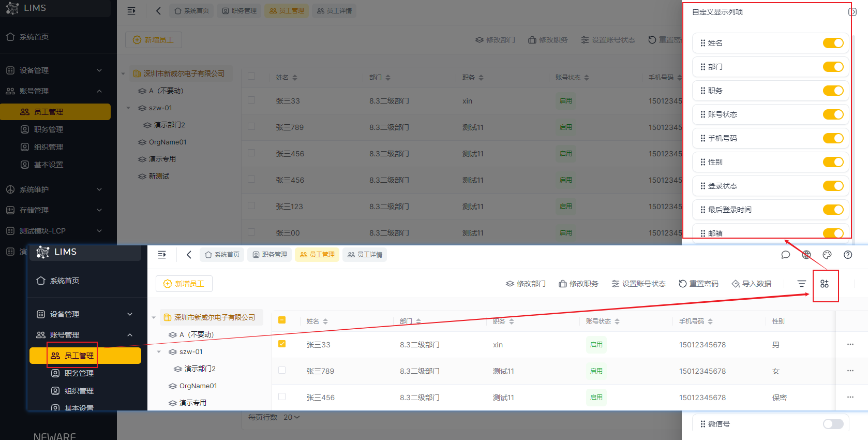Click 修改部门 in inset toolbar
Screen dimensions: 868x440
tap(526, 284)
